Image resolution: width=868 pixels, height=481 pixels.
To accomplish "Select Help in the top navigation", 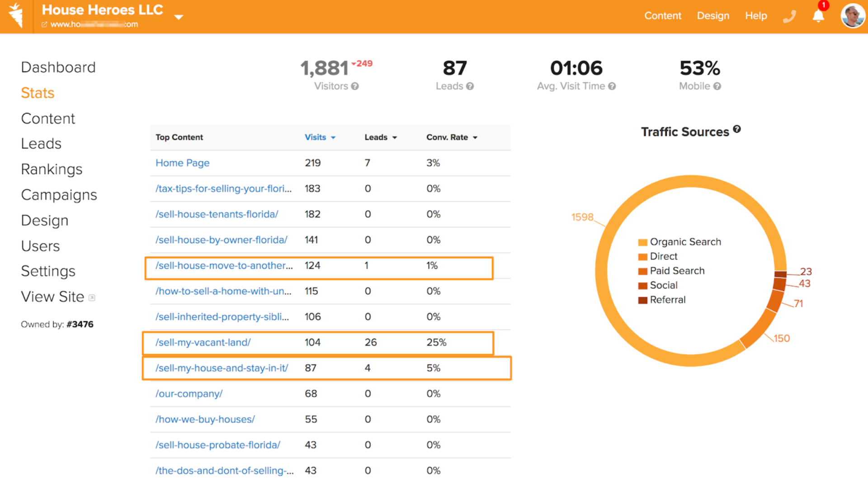I will (755, 16).
